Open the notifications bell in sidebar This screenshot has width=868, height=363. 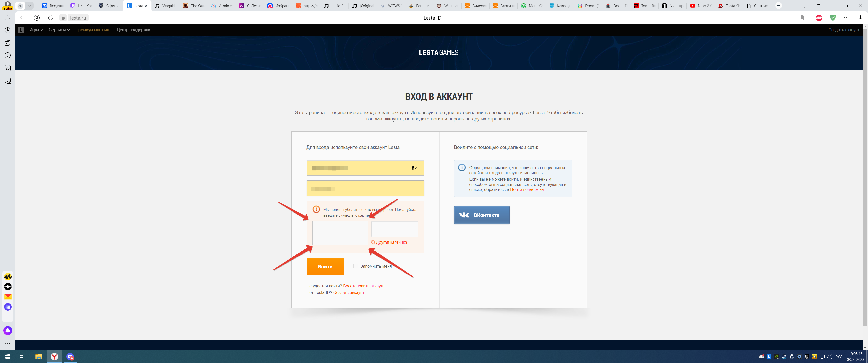click(x=7, y=18)
